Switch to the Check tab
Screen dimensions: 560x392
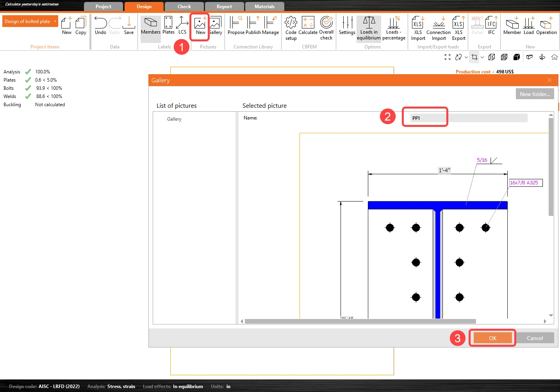[184, 7]
